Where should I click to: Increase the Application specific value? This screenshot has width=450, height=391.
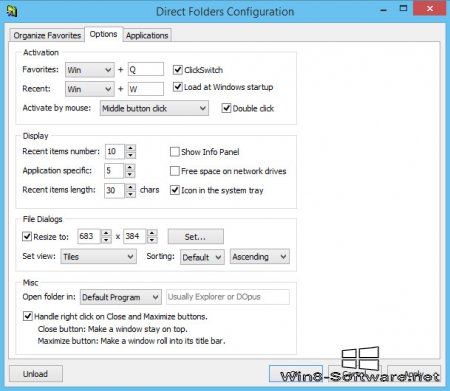click(130, 167)
